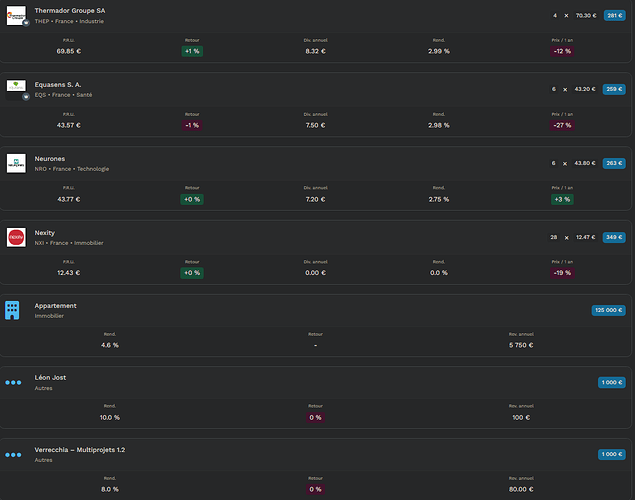Open the Nexity holding title
Image resolution: width=635 pixels, height=500 pixels.
coord(45,233)
